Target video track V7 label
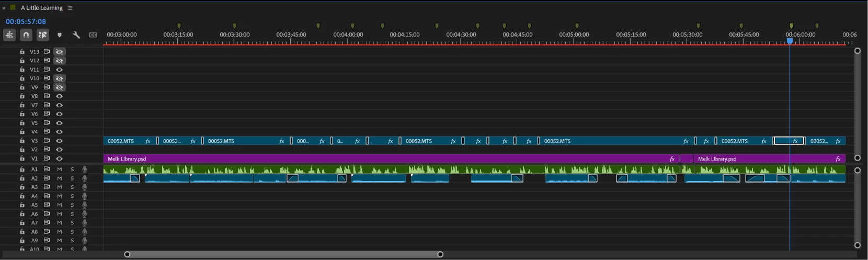 tap(35, 105)
